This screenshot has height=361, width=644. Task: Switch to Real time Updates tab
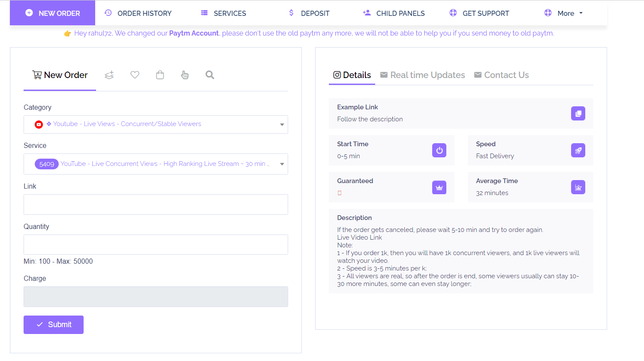coord(422,75)
